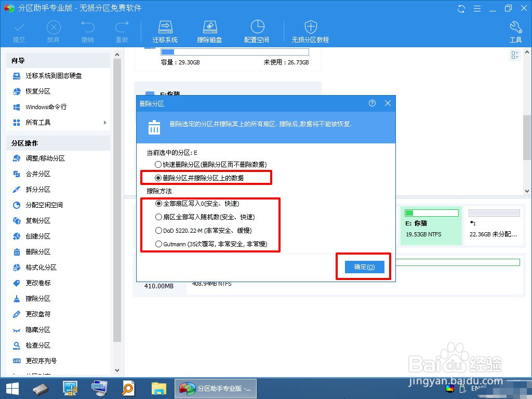Open the search magnifier taskbar app
Screen dimensions: 532x399
tap(129, 389)
